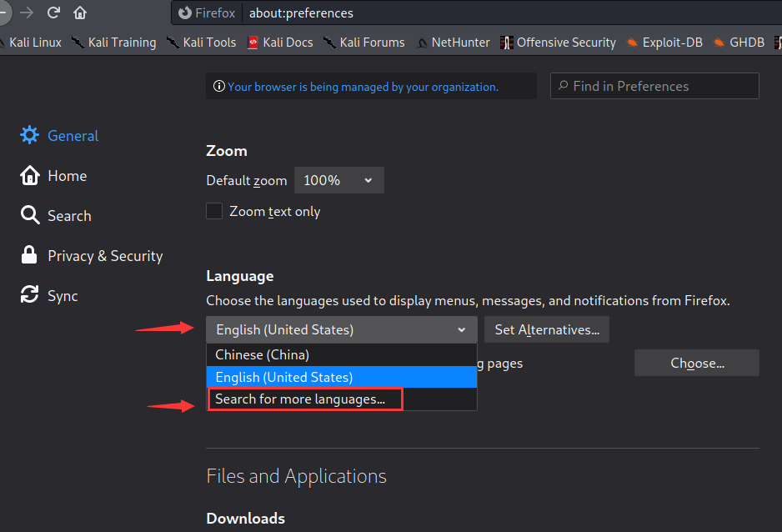Open the Home panel house icon
The width and height of the screenshot is (782, 532).
[30, 175]
